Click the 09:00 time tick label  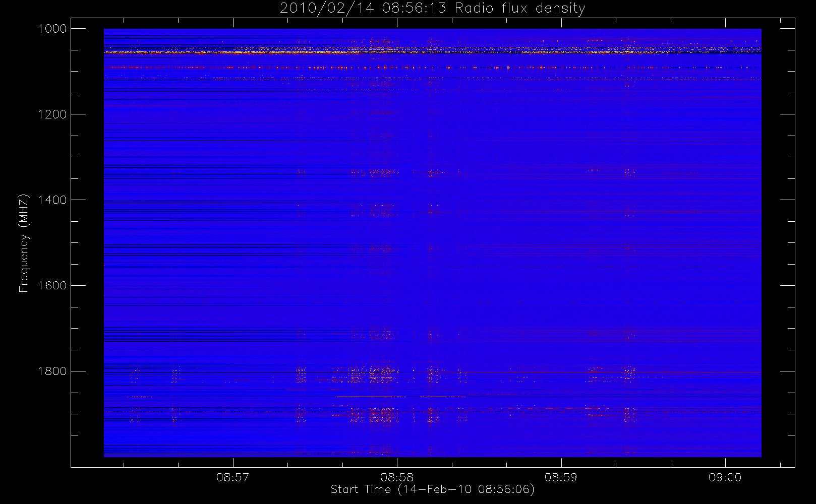click(x=725, y=477)
